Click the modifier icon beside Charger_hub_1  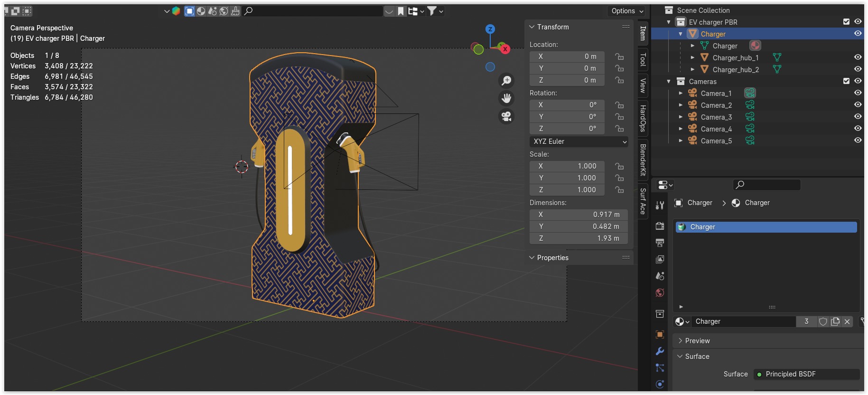pyautogui.click(x=777, y=57)
